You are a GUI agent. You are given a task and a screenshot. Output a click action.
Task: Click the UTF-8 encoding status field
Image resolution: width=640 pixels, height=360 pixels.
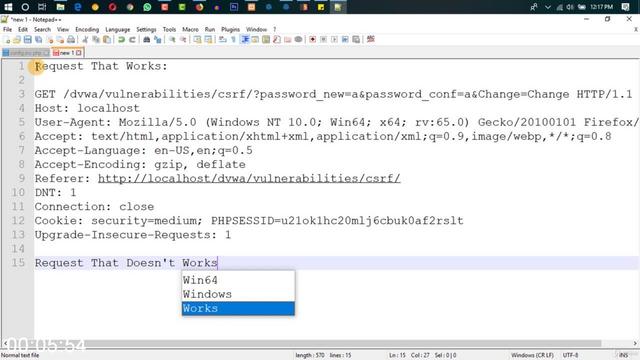click(570, 356)
